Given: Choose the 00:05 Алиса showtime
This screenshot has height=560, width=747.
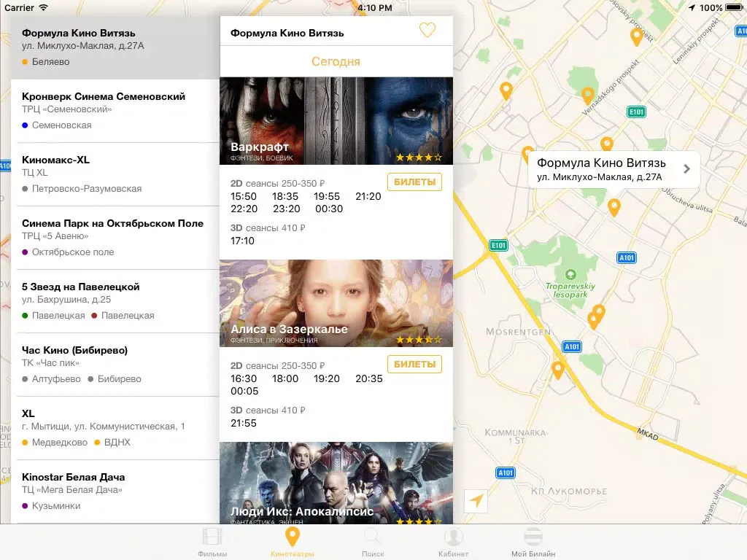Looking at the screenshot, I should (x=244, y=391).
